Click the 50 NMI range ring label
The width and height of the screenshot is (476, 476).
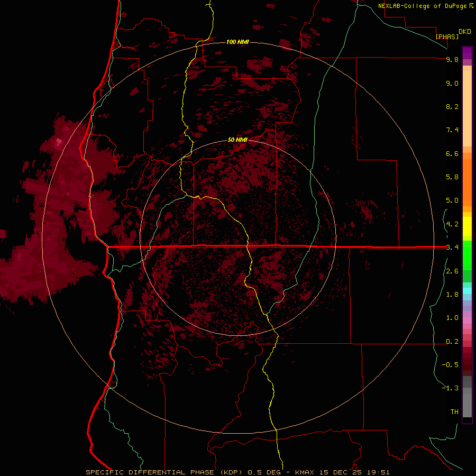(x=237, y=140)
